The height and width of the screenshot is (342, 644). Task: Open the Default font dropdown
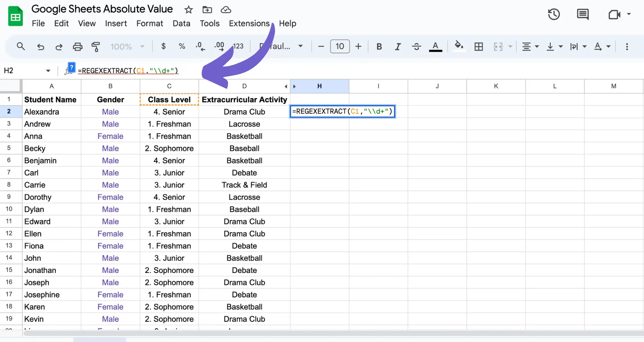281,46
